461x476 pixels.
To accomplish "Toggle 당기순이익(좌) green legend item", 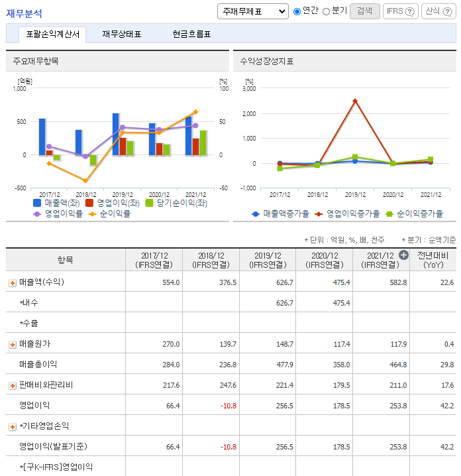I will pyautogui.click(x=150, y=203).
